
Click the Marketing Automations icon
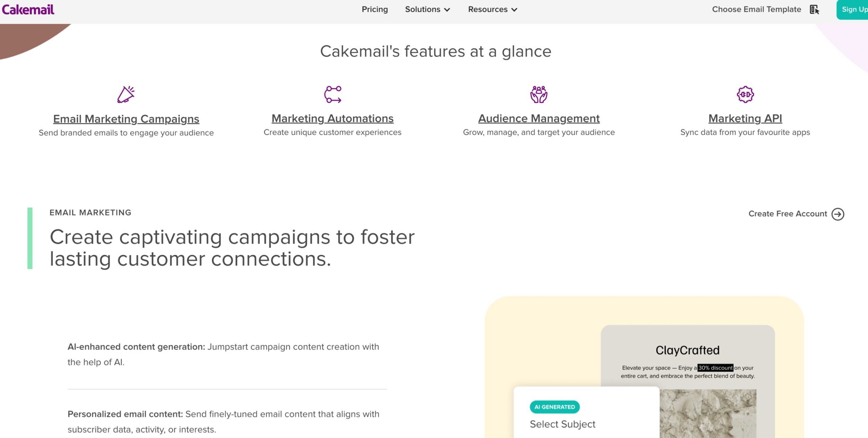[x=332, y=95]
